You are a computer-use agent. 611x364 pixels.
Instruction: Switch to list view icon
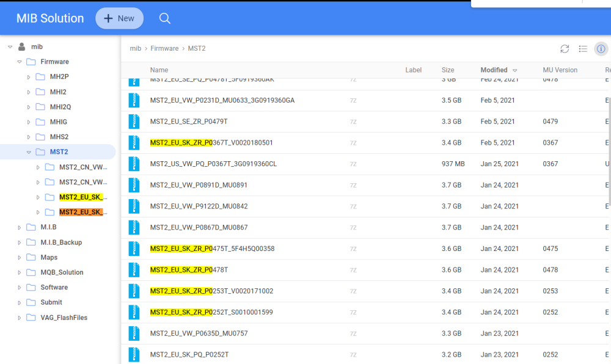tap(583, 49)
